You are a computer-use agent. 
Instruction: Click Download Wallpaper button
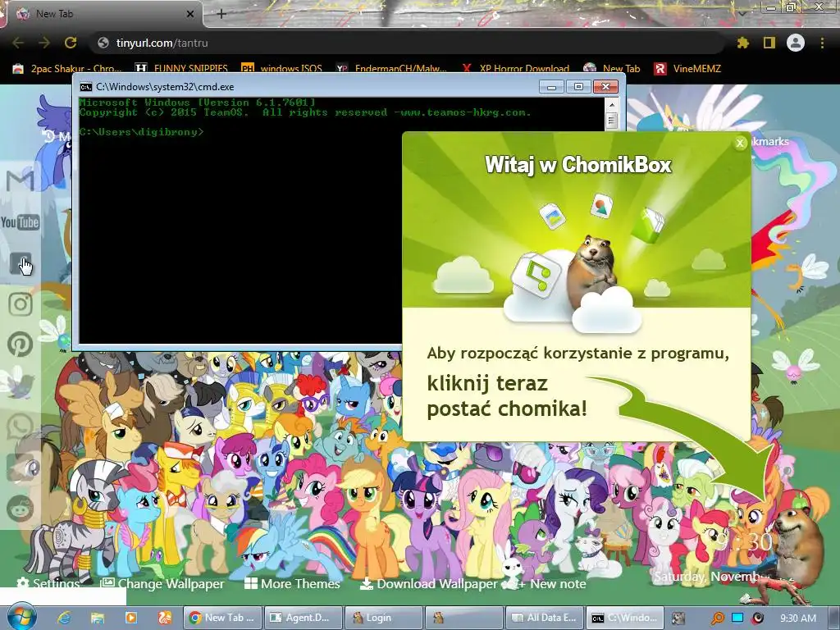tap(428, 583)
